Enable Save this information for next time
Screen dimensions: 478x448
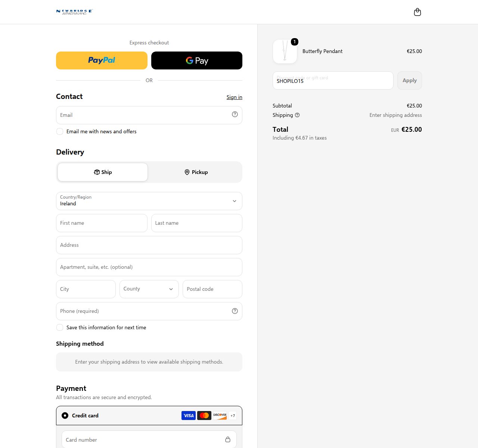click(60, 327)
